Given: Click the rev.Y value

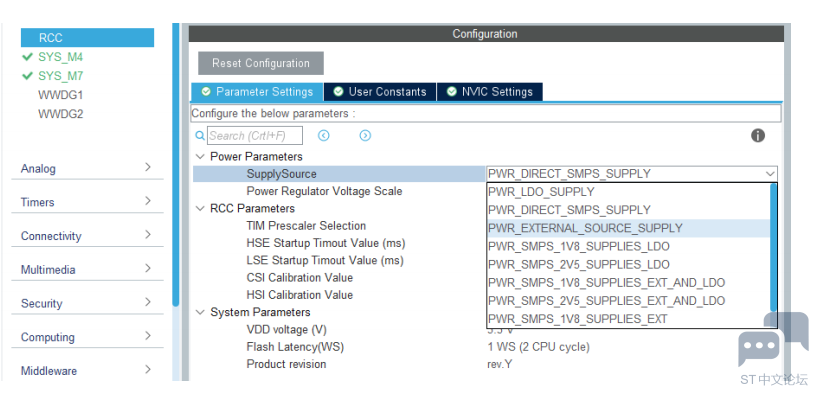Looking at the screenshot, I should click(500, 364).
